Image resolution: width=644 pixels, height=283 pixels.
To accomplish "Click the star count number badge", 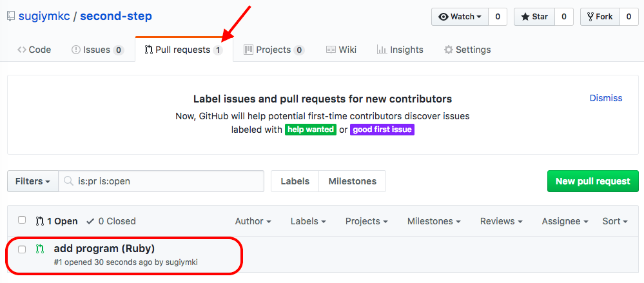I will pyautogui.click(x=563, y=17).
